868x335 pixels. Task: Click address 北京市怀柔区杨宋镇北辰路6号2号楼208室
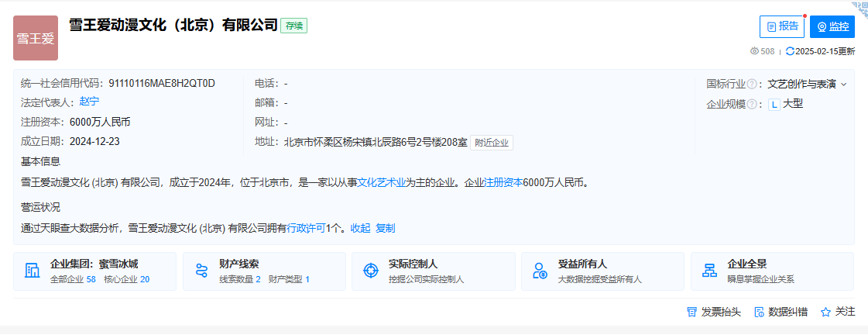(x=376, y=143)
